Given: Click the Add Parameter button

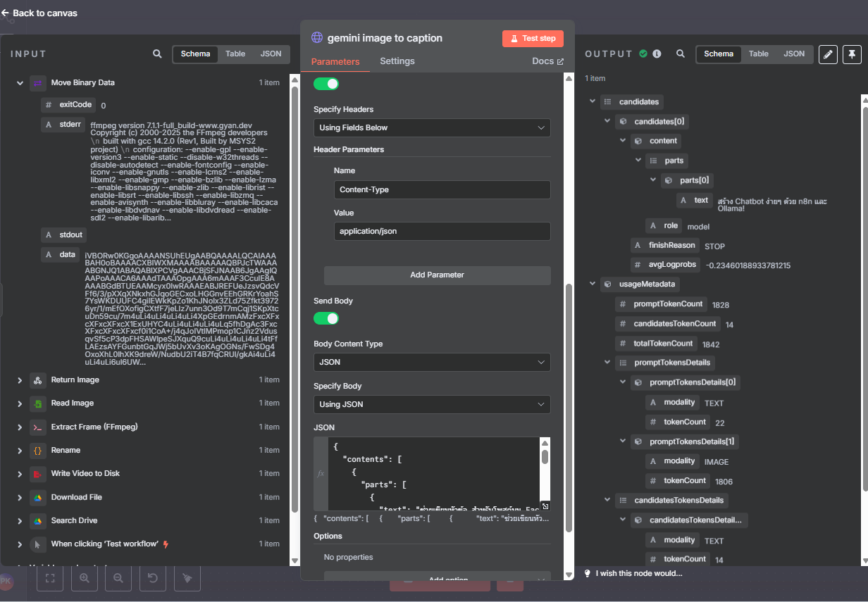Looking at the screenshot, I should (437, 275).
